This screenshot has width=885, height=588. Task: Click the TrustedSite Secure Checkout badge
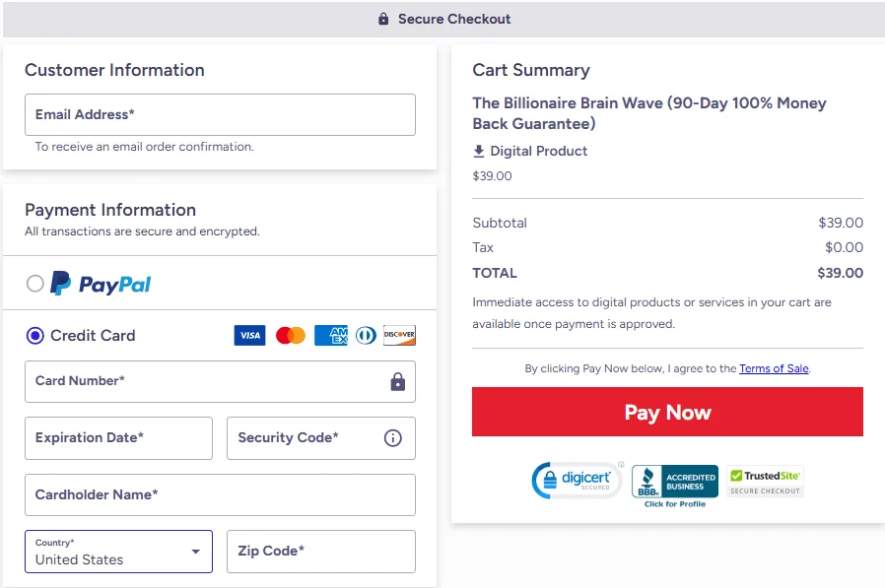coord(765,481)
